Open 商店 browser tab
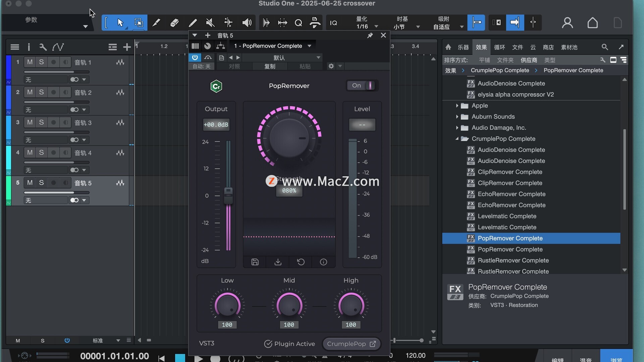This screenshot has width=644, height=362. 548,47
